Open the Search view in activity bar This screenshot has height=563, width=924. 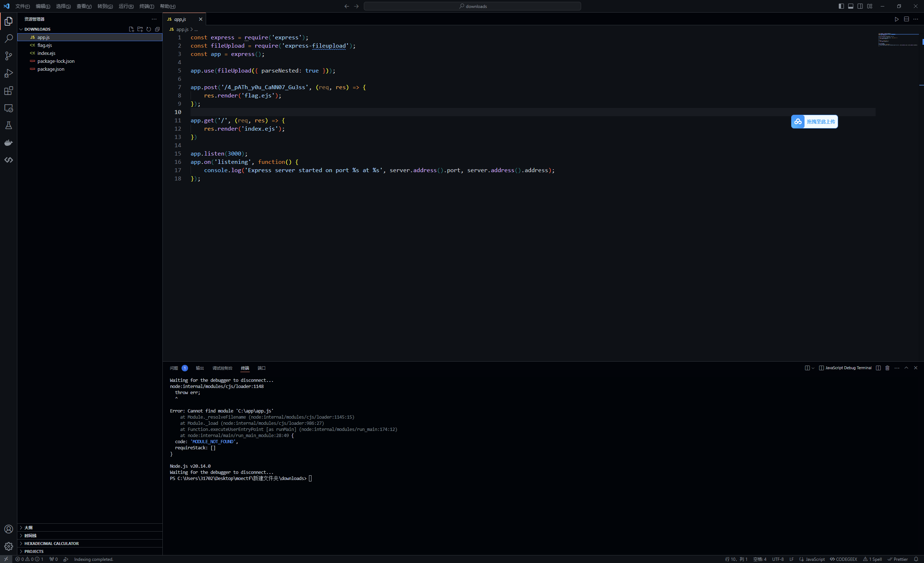click(x=9, y=39)
